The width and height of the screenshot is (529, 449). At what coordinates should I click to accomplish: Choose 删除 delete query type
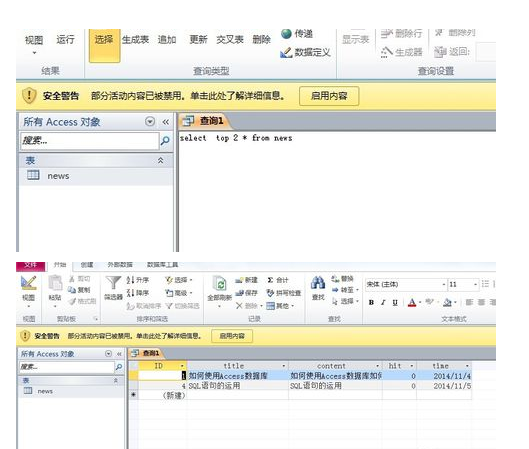pyautogui.click(x=261, y=39)
